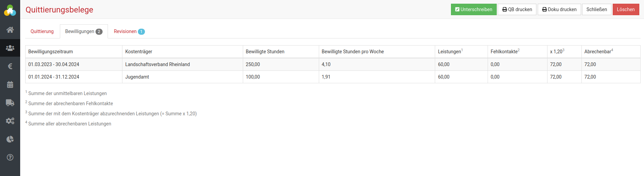The height and width of the screenshot is (176, 644).
Task: Open the users group sidebar icon
Action: (10, 48)
